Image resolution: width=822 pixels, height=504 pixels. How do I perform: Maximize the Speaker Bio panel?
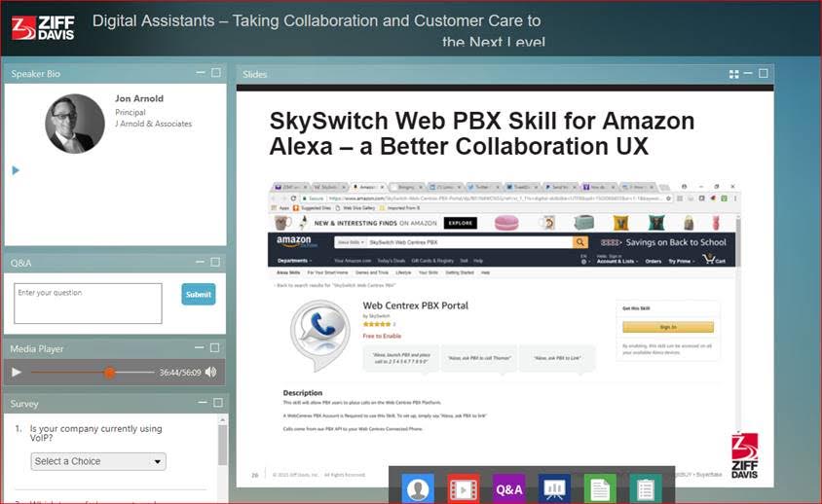pos(216,72)
